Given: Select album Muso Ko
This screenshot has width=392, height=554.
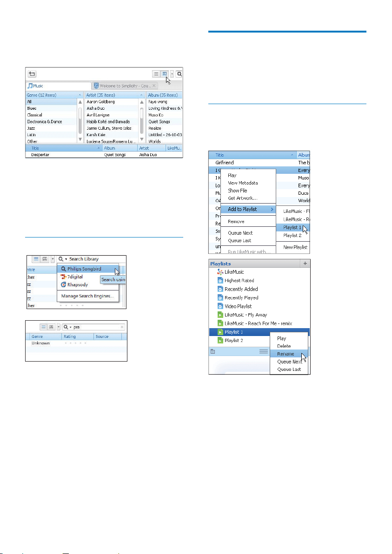Looking at the screenshot, I should tap(164, 115).
